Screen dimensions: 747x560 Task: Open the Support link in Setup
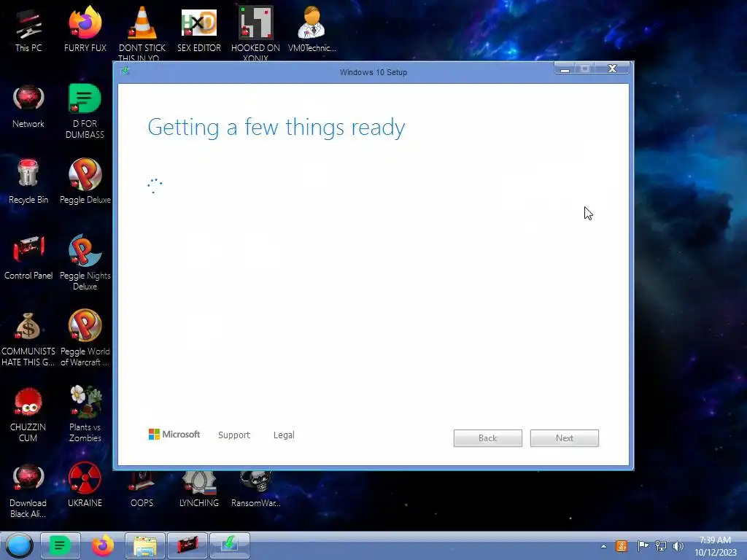(x=234, y=435)
